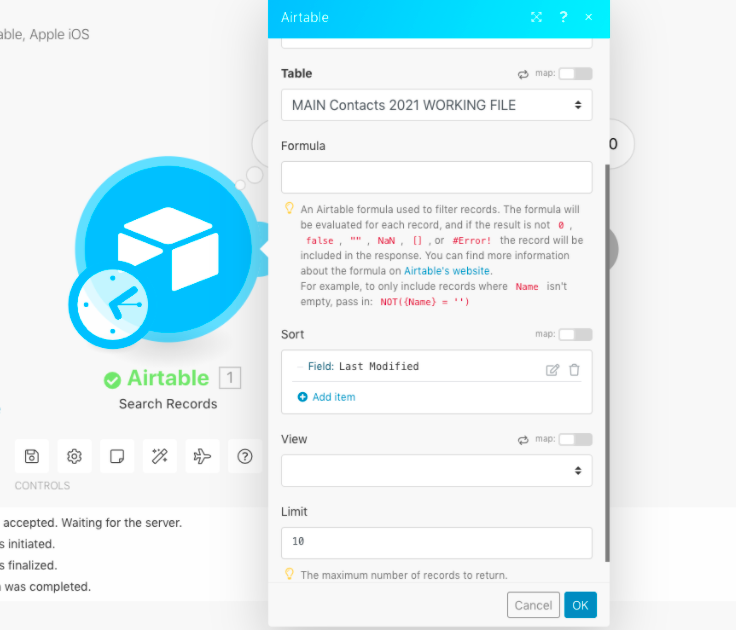Image resolution: width=736 pixels, height=630 pixels.
Task: Refresh the Table list
Action: (x=523, y=74)
